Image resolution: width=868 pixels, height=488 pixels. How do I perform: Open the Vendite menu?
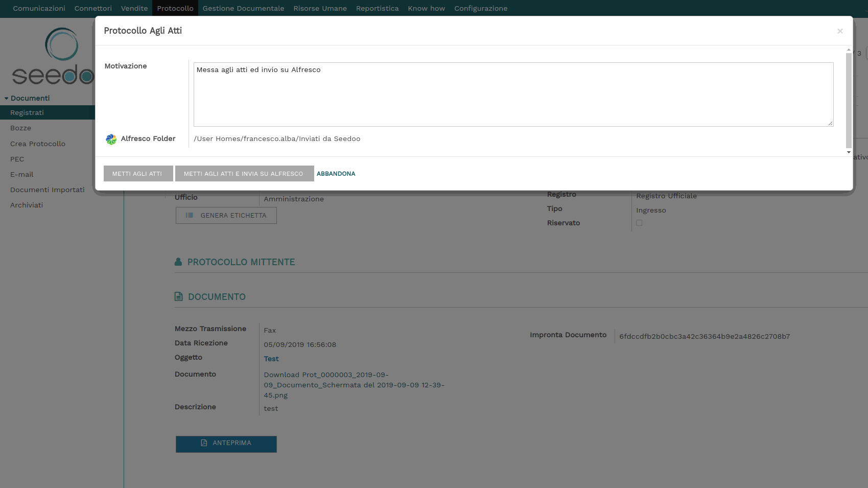(134, 8)
